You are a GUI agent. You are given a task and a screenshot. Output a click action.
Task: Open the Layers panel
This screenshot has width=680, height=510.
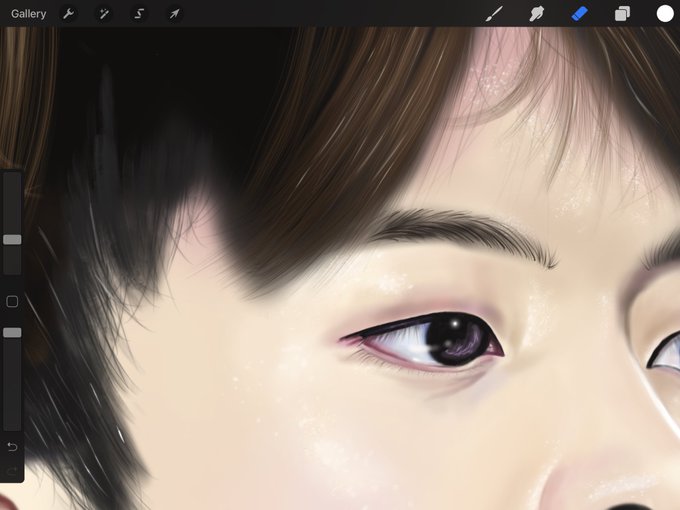[622, 14]
